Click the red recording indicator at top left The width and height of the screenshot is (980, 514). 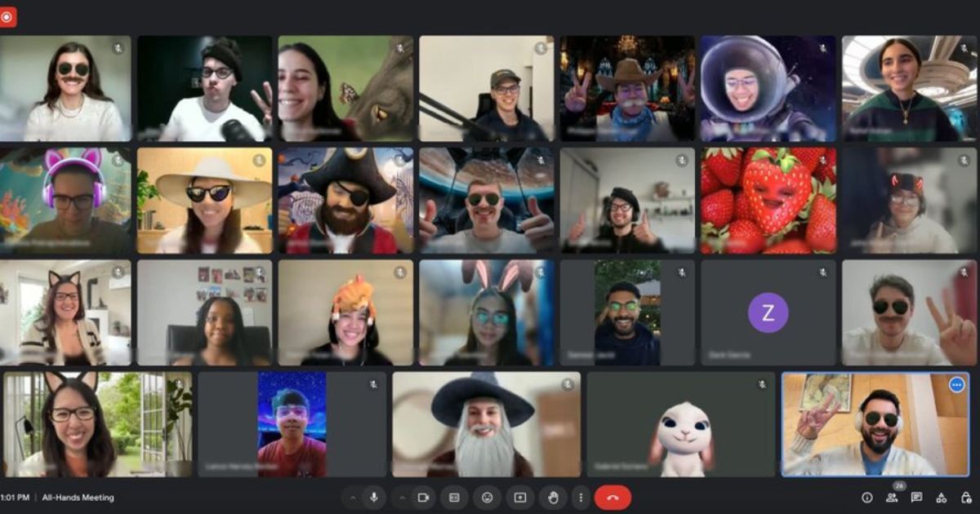click(x=7, y=16)
